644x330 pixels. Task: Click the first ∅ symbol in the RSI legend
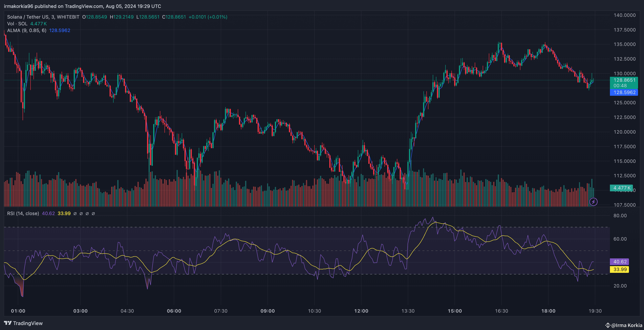(75, 214)
